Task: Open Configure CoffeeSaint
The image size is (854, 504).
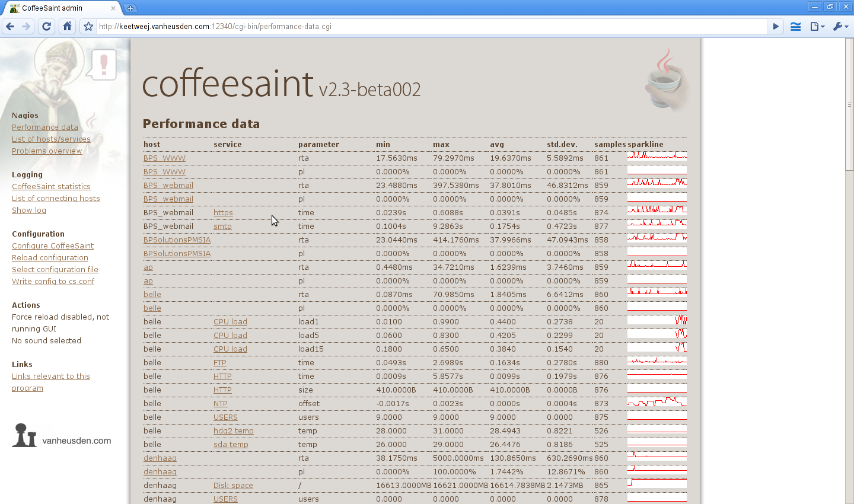Action: point(53,245)
